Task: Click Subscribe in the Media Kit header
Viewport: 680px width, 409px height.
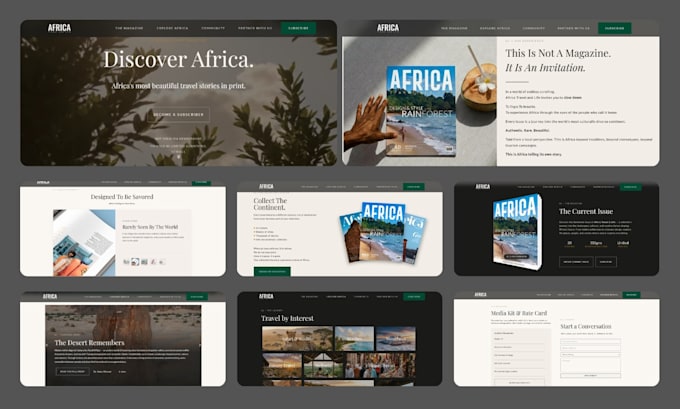Action: coord(631,295)
